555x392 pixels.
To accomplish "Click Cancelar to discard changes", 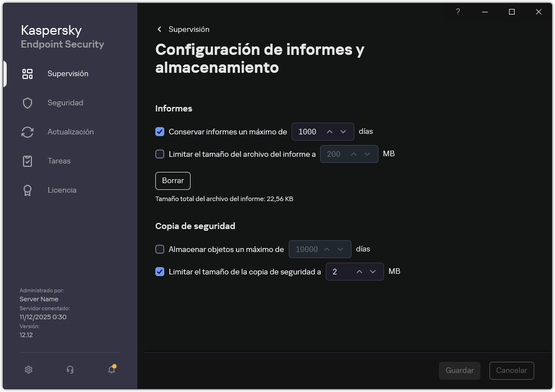I will 511,370.
